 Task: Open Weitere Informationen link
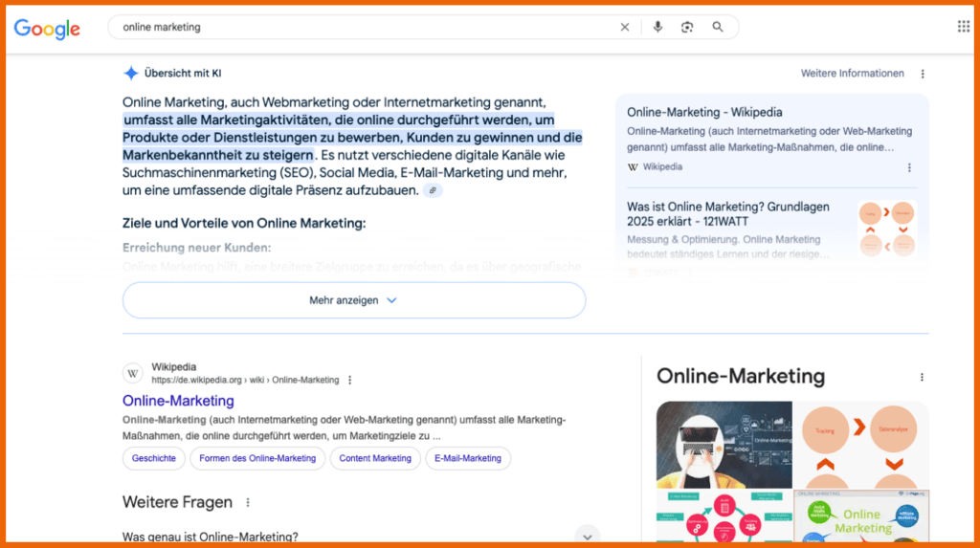[x=853, y=73]
